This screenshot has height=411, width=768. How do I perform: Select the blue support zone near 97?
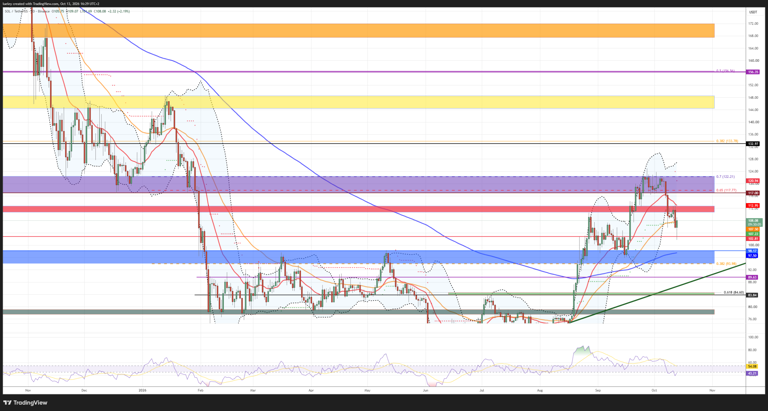click(359, 257)
